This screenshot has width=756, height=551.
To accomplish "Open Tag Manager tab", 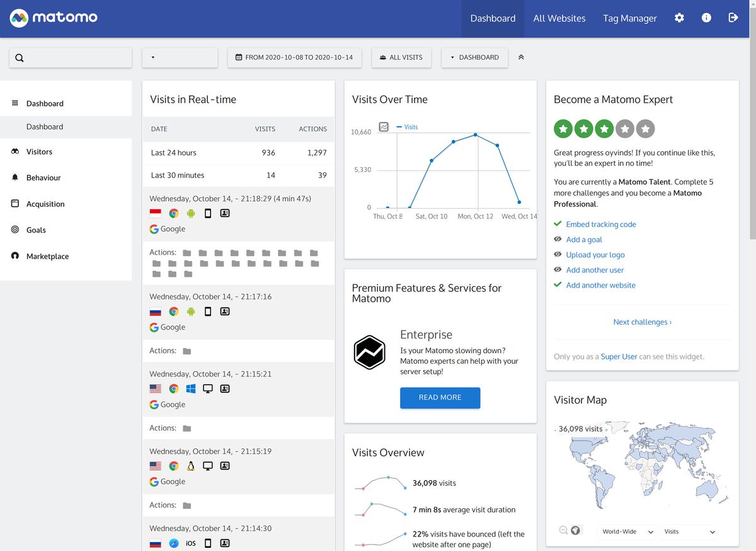I will pyautogui.click(x=630, y=18).
